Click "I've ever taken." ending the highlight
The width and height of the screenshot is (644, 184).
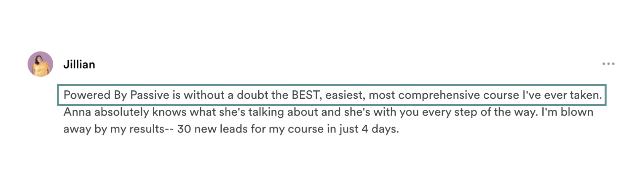coord(562,95)
